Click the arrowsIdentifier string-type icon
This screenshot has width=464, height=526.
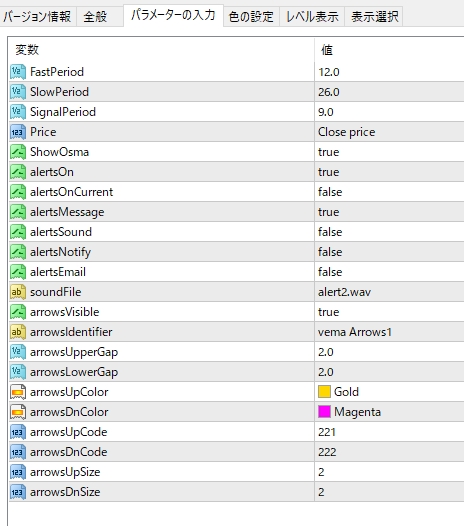click(x=17, y=332)
